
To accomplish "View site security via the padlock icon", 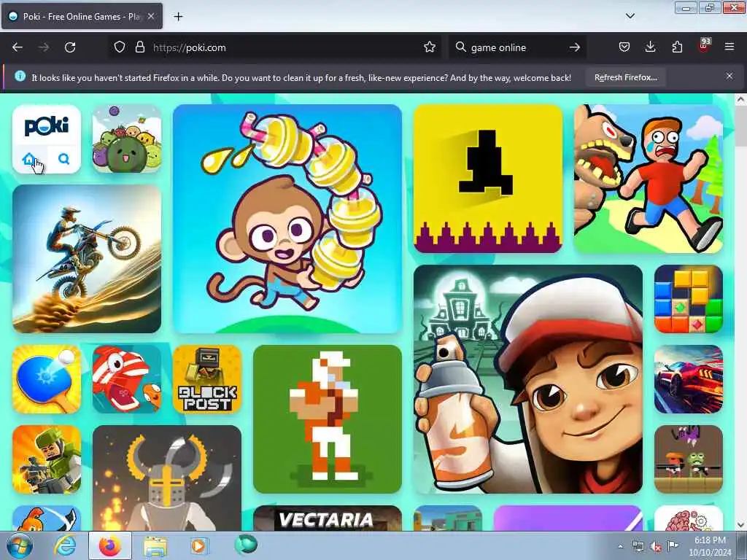I will coord(139,47).
